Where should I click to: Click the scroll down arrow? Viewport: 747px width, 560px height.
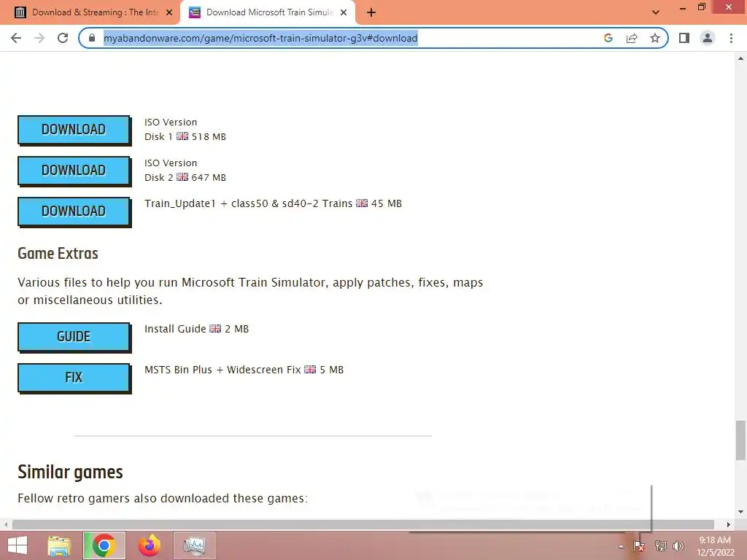(740, 512)
